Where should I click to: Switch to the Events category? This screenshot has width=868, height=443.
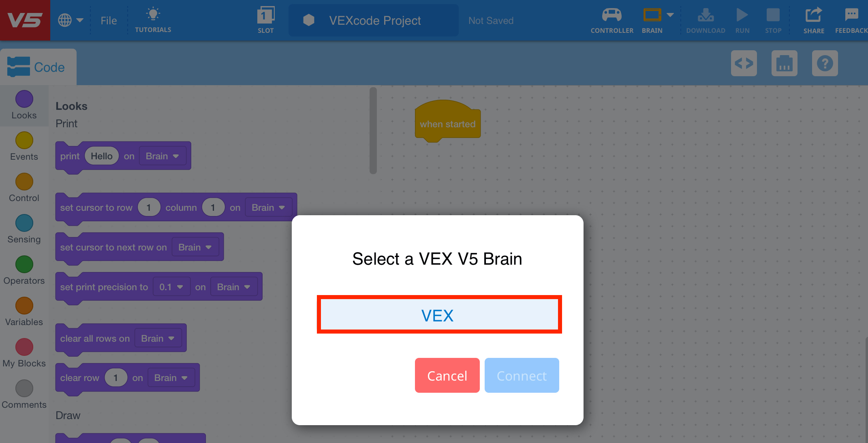pyautogui.click(x=24, y=146)
